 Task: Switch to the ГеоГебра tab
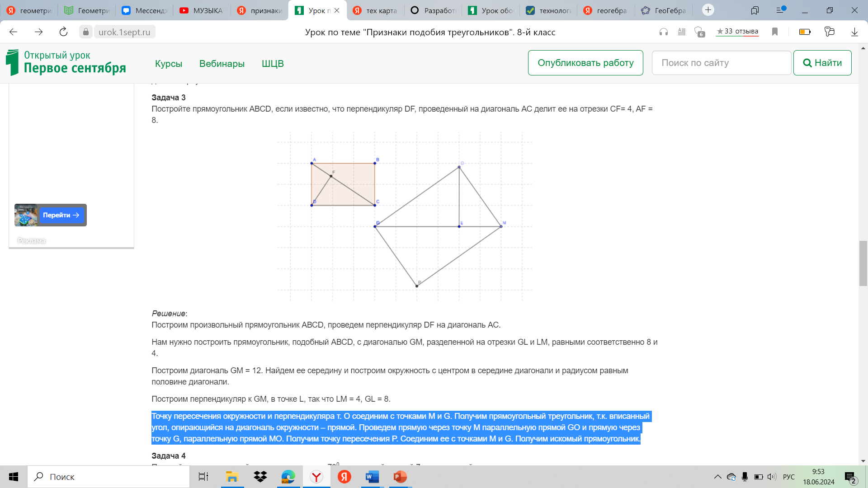click(665, 10)
